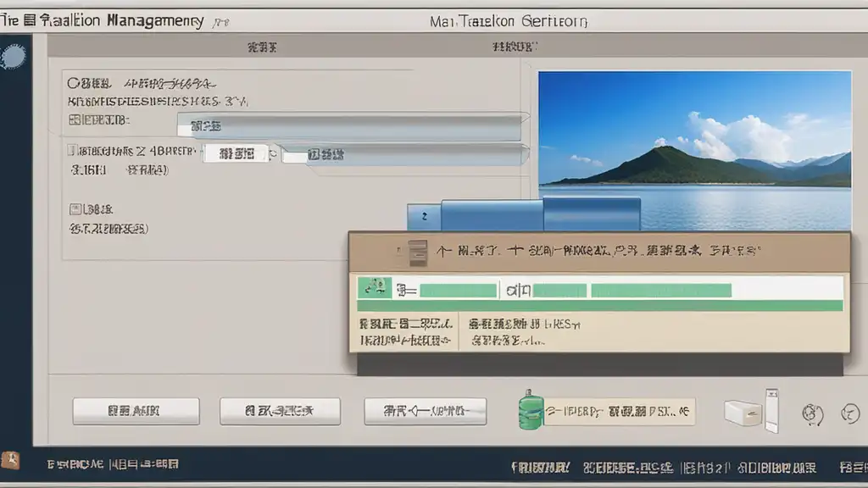Image resolution: width=868 pixels, height=488 pixels.
Task: Click into the long gray-blue input field
Action: pyautogui.click(x=349, y=126)
